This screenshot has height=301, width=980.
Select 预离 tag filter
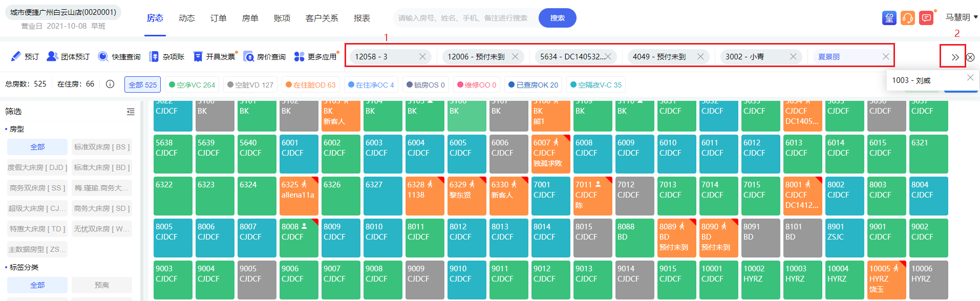[102, 285]
